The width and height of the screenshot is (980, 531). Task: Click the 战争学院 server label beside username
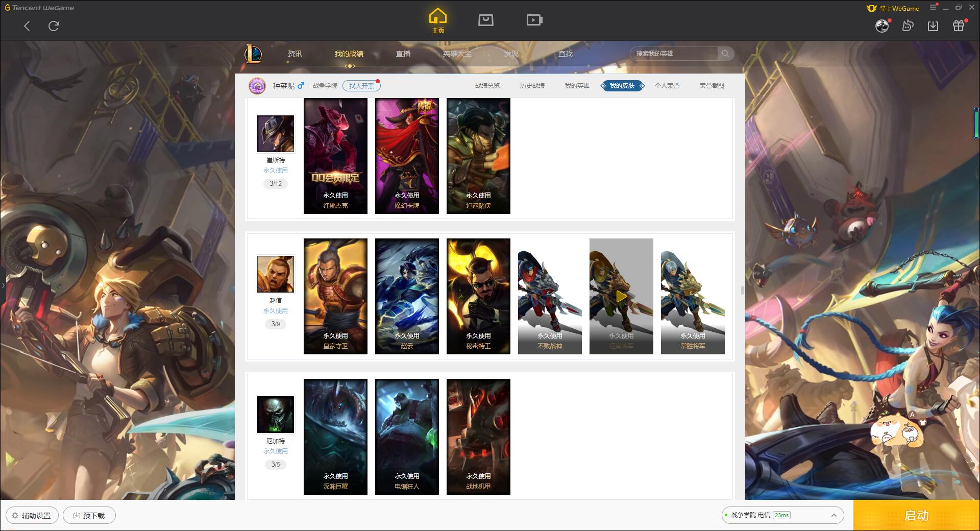coord(325,86)
